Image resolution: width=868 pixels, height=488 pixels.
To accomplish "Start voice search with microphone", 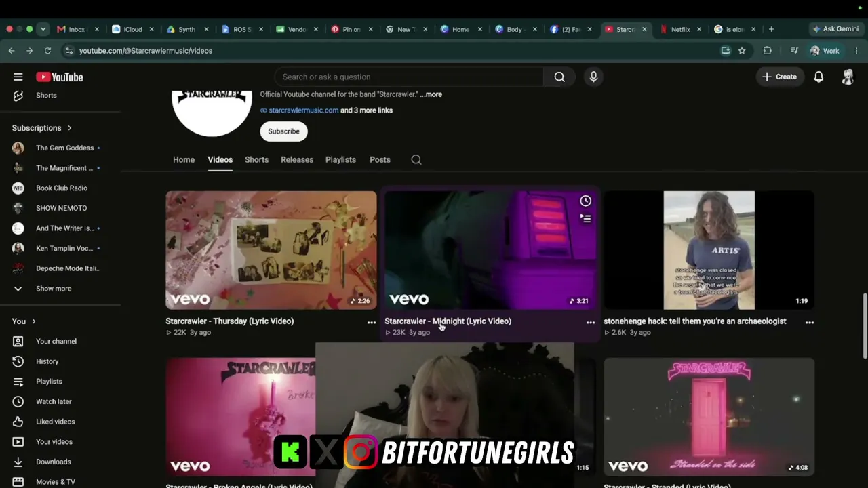I will pos(593,77).
